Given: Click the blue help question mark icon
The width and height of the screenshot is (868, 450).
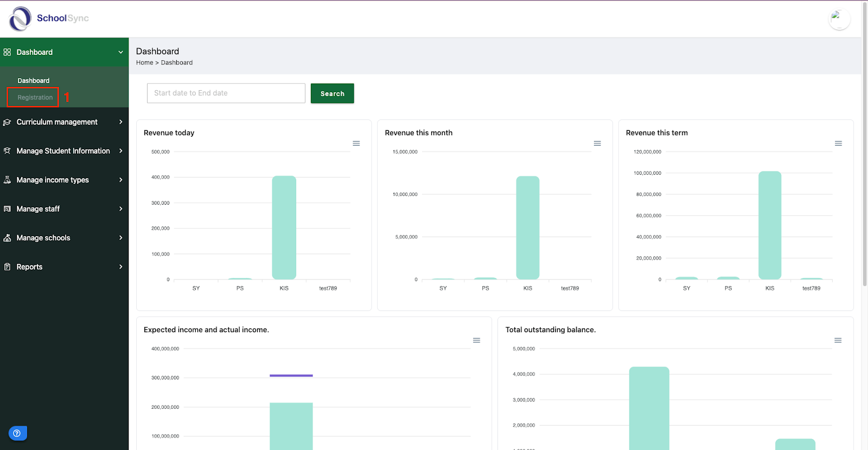Looking at the screenshot, I should click(17, 433).
